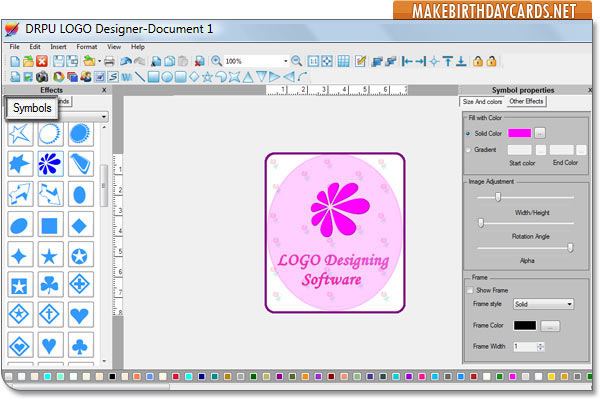Close the Effects panel
Viewport: 600px width, 399px height.
[104, 90]
